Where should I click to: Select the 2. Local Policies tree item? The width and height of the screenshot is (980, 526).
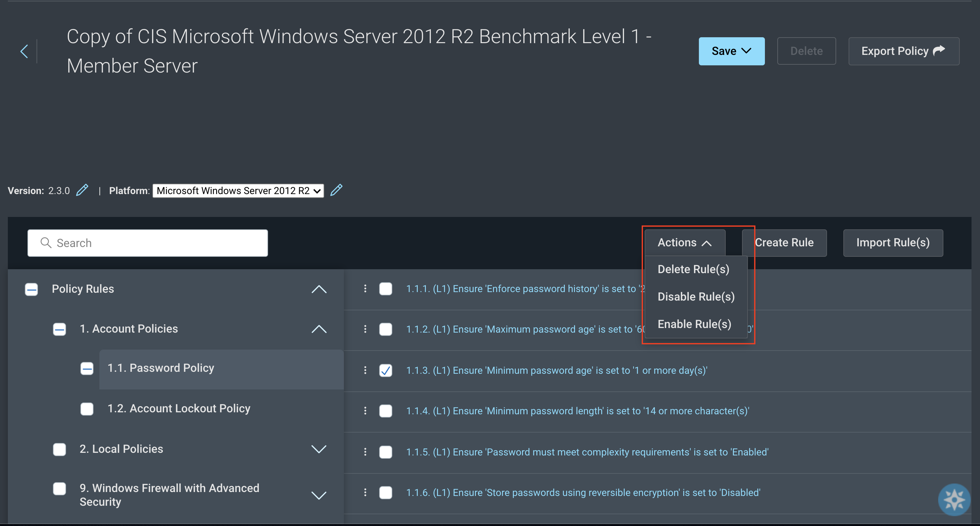click(121, 449)
